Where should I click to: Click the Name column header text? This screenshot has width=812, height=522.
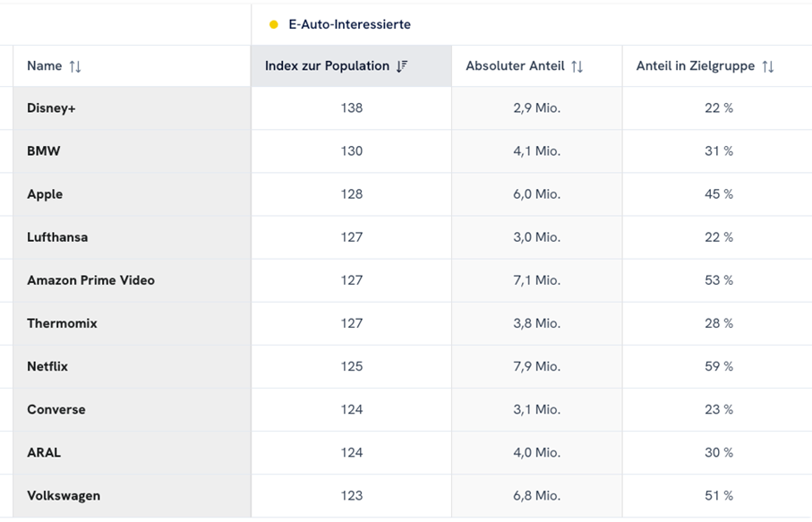[45, 66]
